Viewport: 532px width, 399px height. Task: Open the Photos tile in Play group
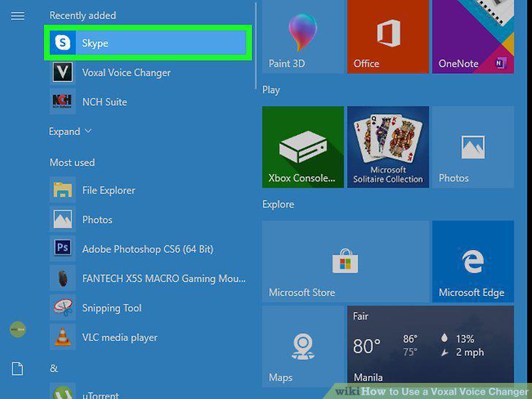pos(473,147)
